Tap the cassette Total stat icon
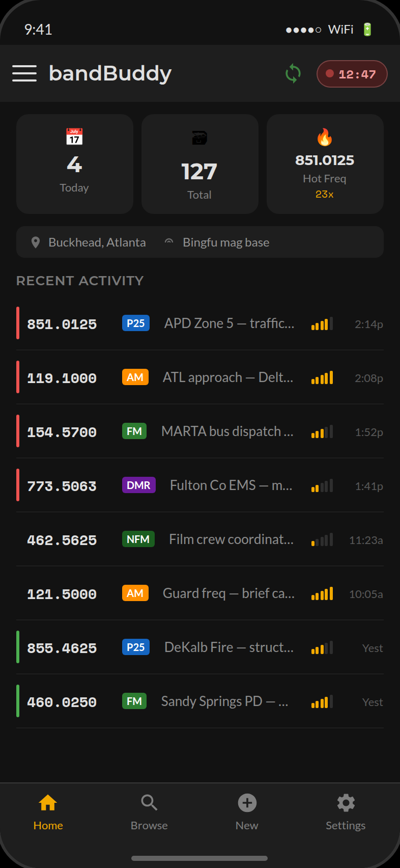The width and height of the screenshot is (400, 868). (199, 137)
